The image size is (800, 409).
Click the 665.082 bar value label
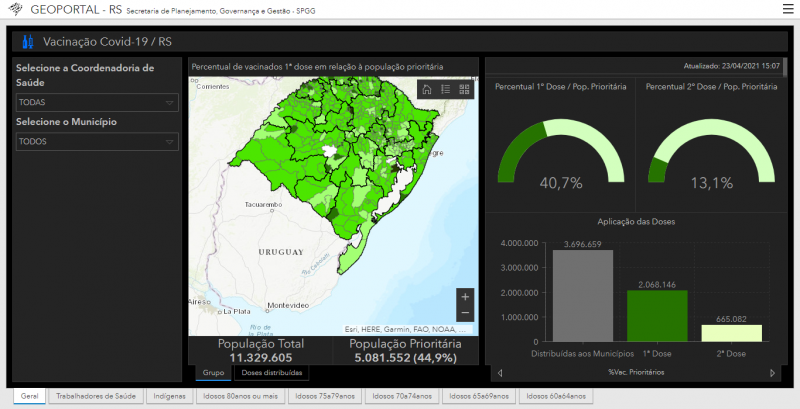tap(731, 319)
